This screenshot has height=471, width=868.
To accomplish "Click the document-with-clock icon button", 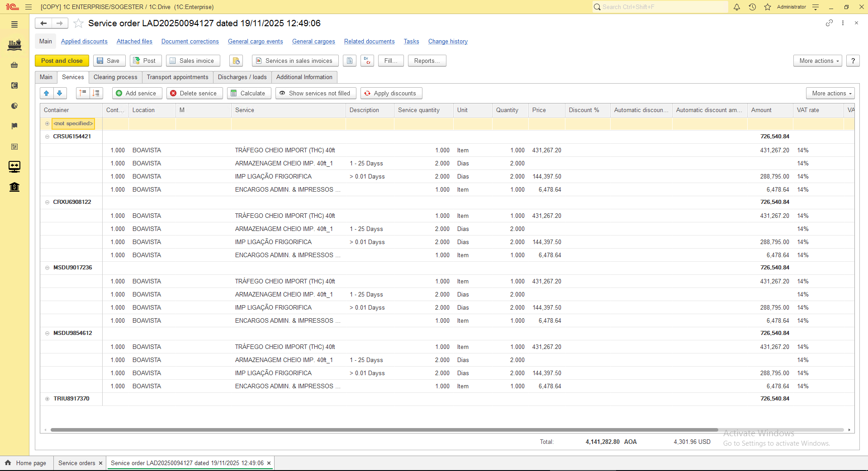I will [236, 61].
